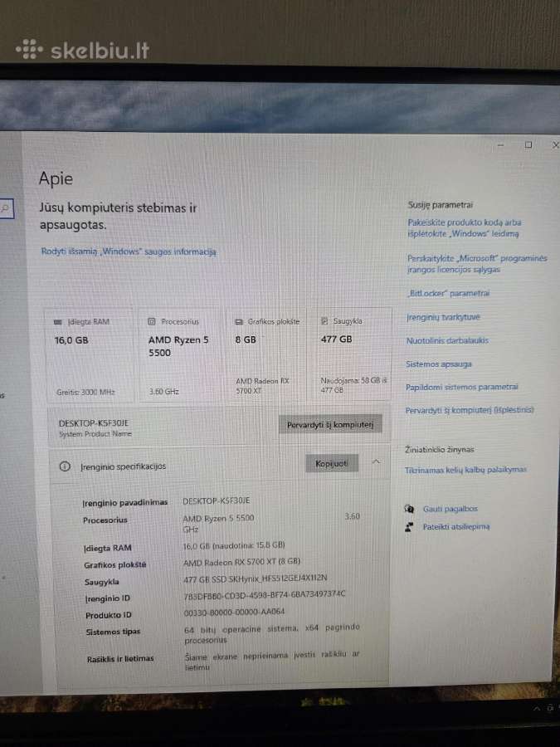This screenshot has height=747, width=560.
Task: Open Papildomi sistemos parametrai link
Action: click(x=461, y=387)
